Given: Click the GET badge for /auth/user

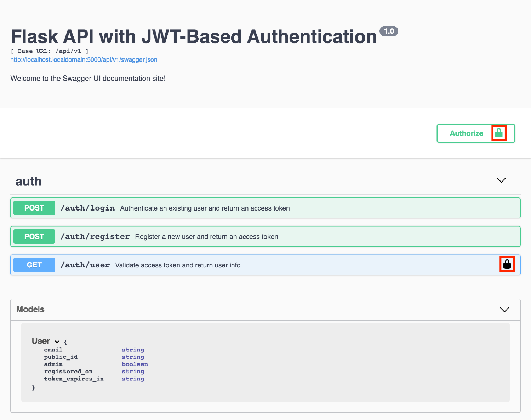Looking at the screenshot, I should click(34, 265).
